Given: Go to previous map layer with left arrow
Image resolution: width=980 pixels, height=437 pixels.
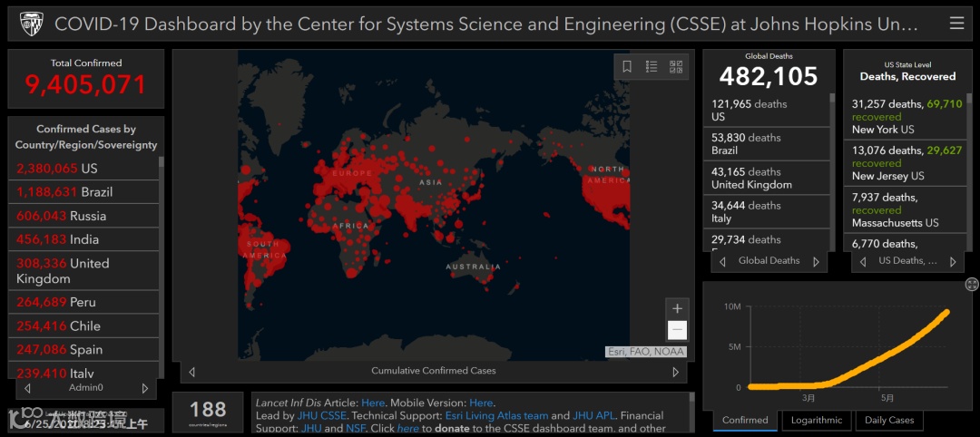Looking at the screenshot, I should [191, 372].
